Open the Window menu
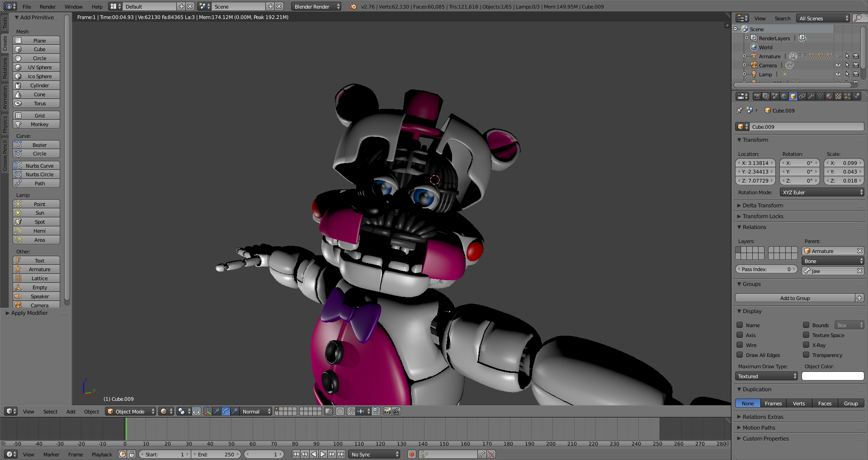 coord(73,6)
